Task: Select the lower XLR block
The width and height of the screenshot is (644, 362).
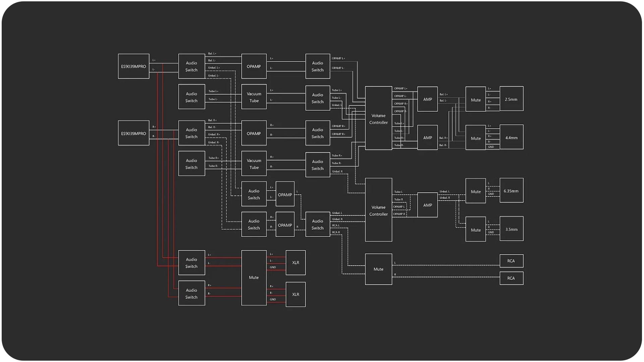Action: (296, 294)
